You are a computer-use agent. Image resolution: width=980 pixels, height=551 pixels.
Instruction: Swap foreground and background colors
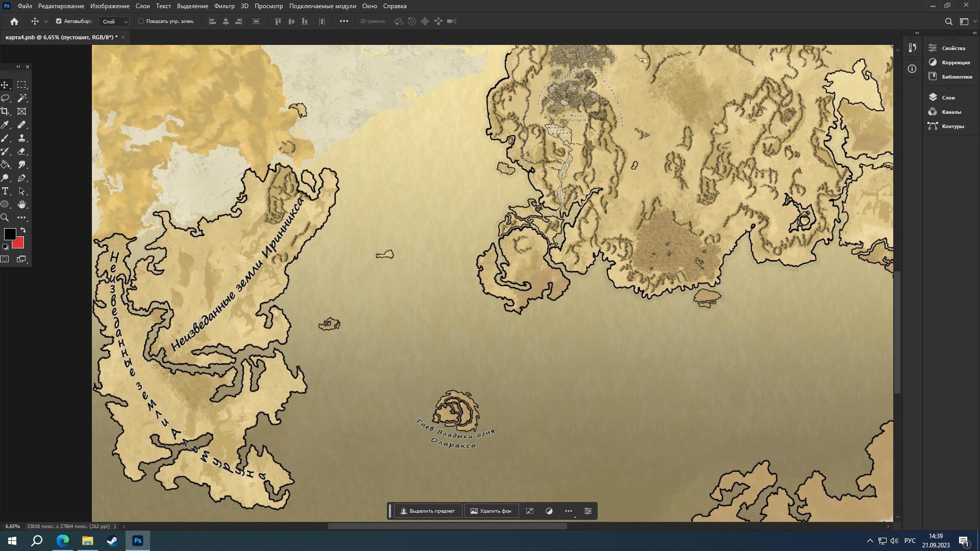[x=23, y=230]
